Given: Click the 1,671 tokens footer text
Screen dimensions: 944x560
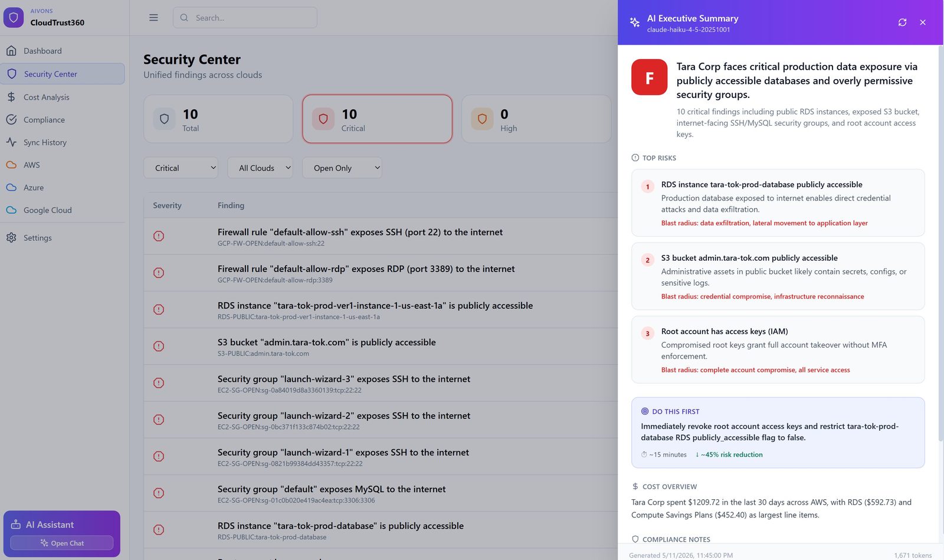Looking at the screenshot, I should (913, 555).
